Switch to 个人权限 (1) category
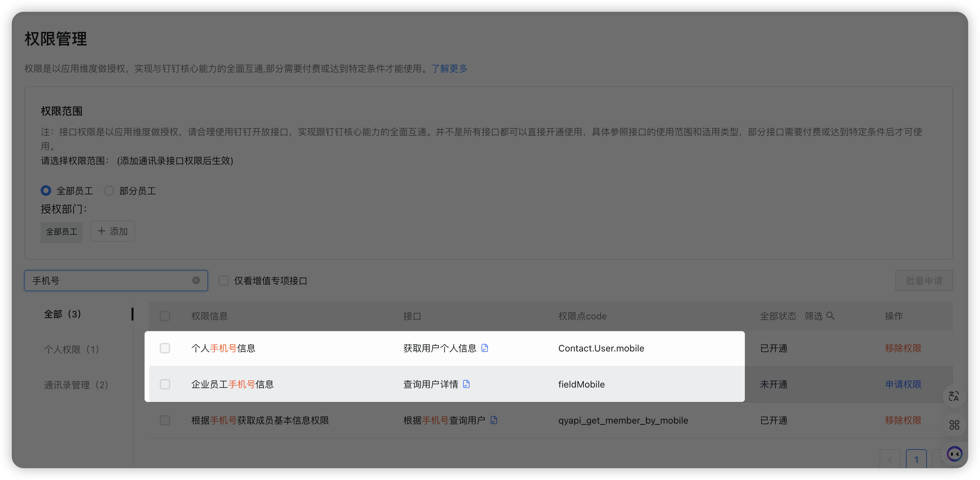This screenshot has height=480, width=980. 71,349
